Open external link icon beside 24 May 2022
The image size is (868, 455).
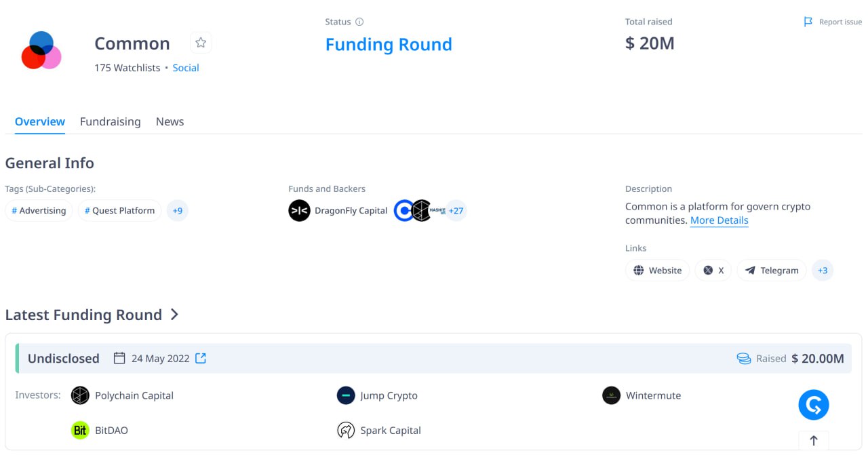click(201, 358)
